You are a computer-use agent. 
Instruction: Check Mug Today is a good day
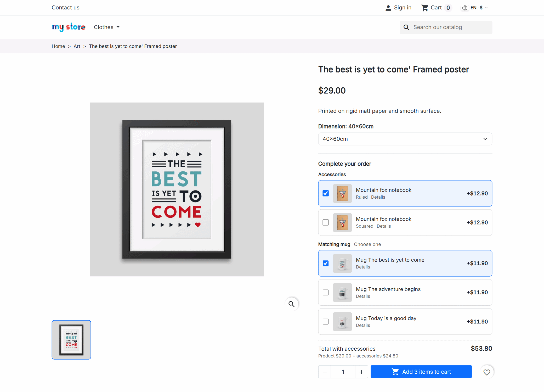pyautogui.click(x=326, y=322)
